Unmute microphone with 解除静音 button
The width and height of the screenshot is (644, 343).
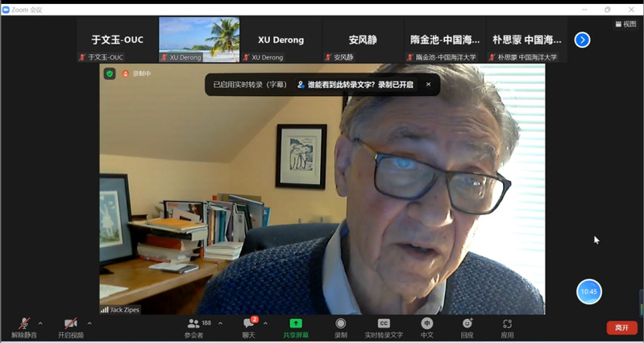24,327
